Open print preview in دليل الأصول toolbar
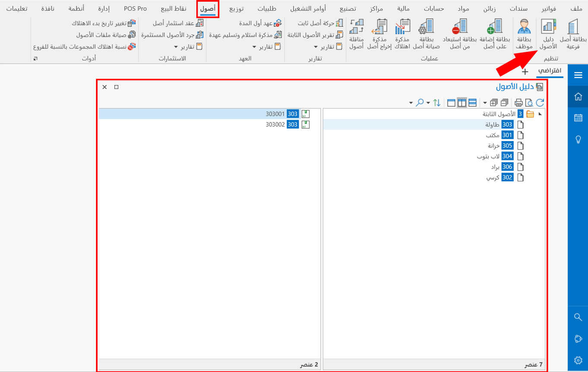 click(x=529, y=103)
